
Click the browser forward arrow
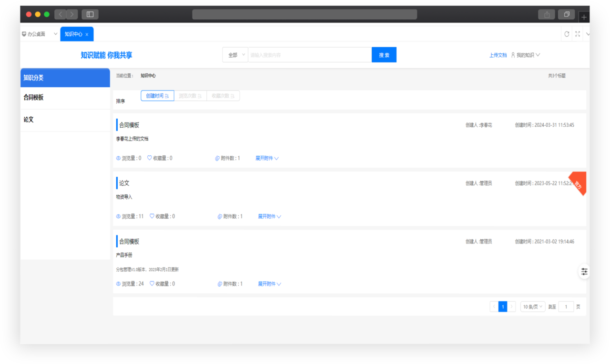pos(72,14)
